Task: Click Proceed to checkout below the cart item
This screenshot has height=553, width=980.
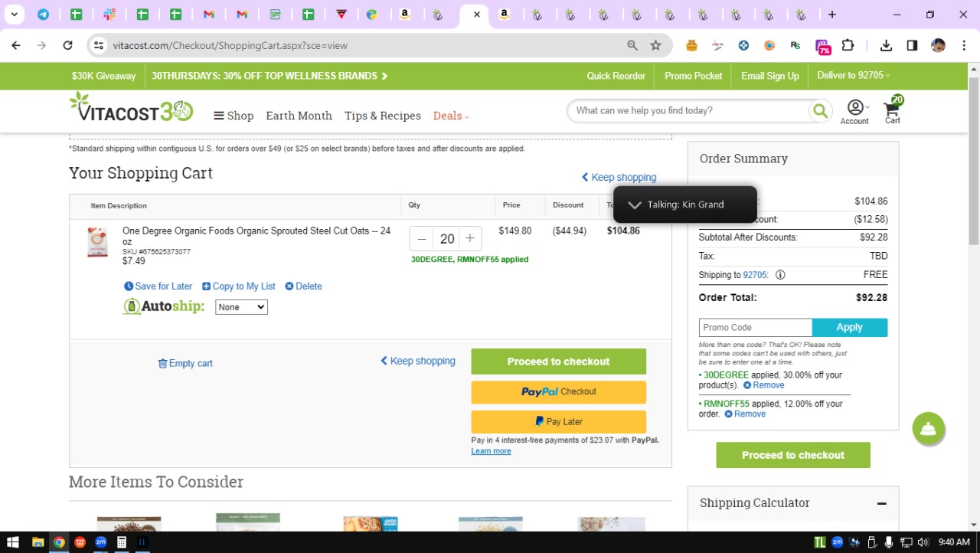Action: (558, 362)
